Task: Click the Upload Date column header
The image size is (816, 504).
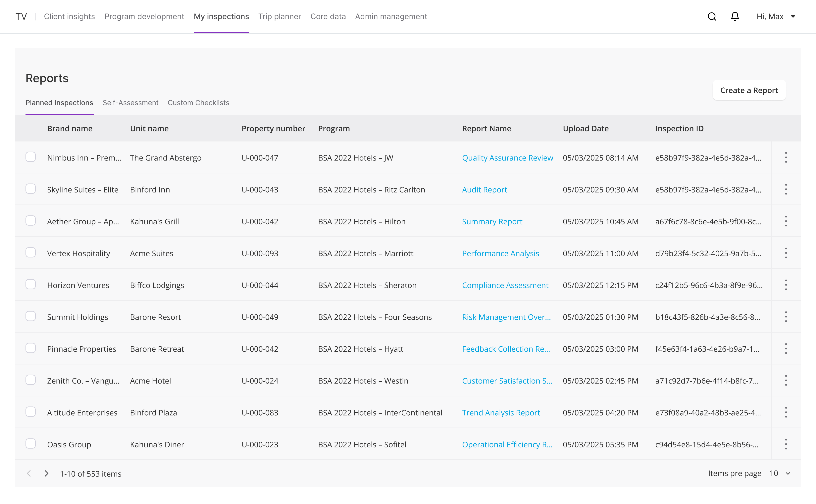Action: point(586,128)
